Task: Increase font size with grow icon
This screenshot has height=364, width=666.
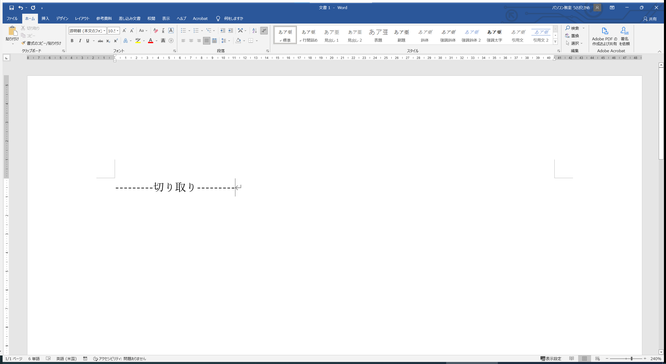Action: pyautogui.click(x=124, y=31)
